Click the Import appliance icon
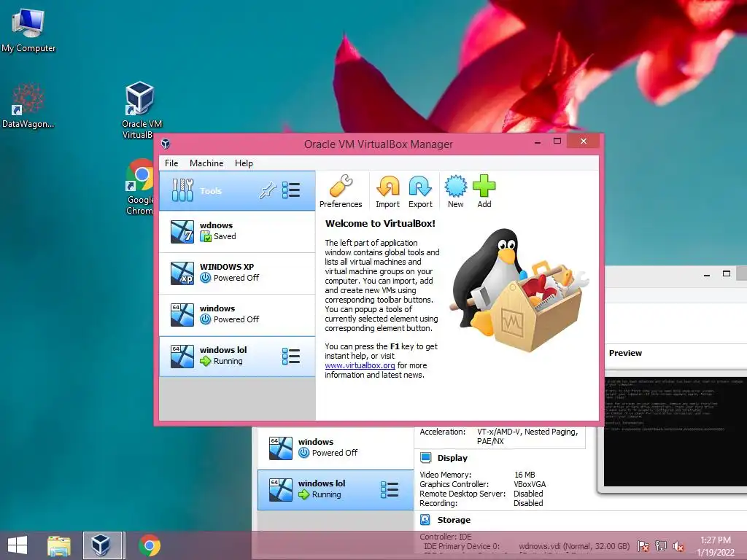 (388, 192)
